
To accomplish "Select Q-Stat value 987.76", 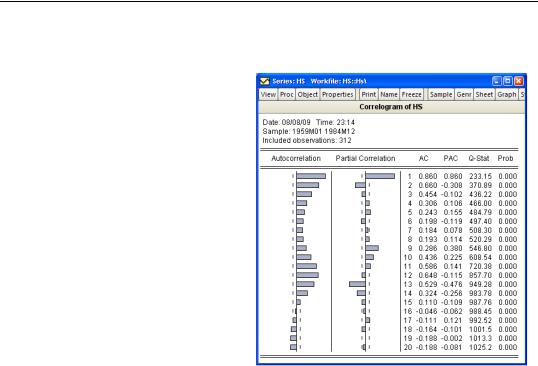I will pyautogui.click(x=480, y=302).
